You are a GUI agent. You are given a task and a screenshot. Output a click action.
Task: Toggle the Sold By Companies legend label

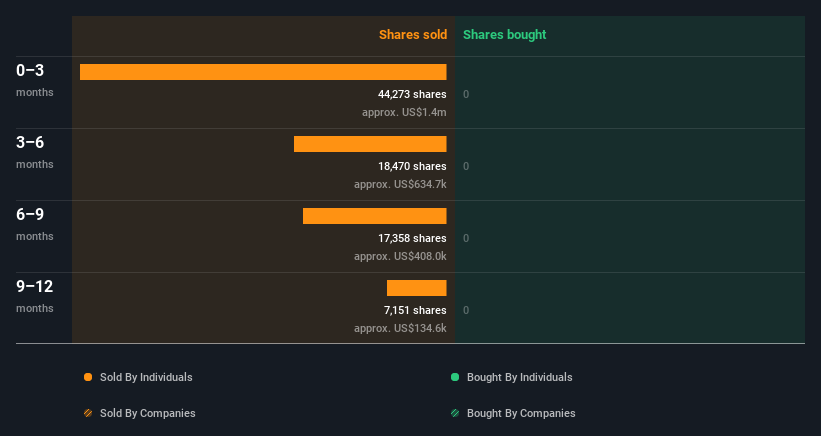pyautogui.click(x=148, y=413)
